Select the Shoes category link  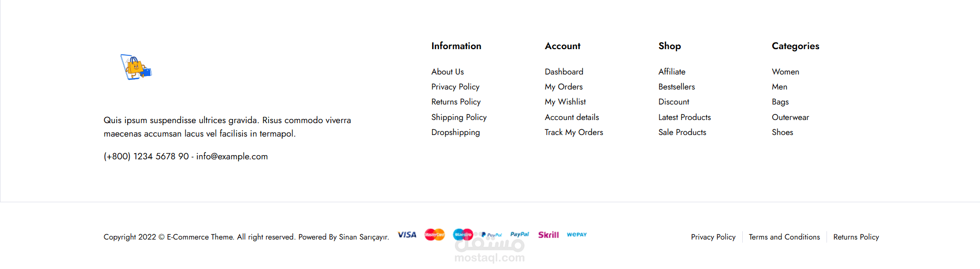click(783, 132)
